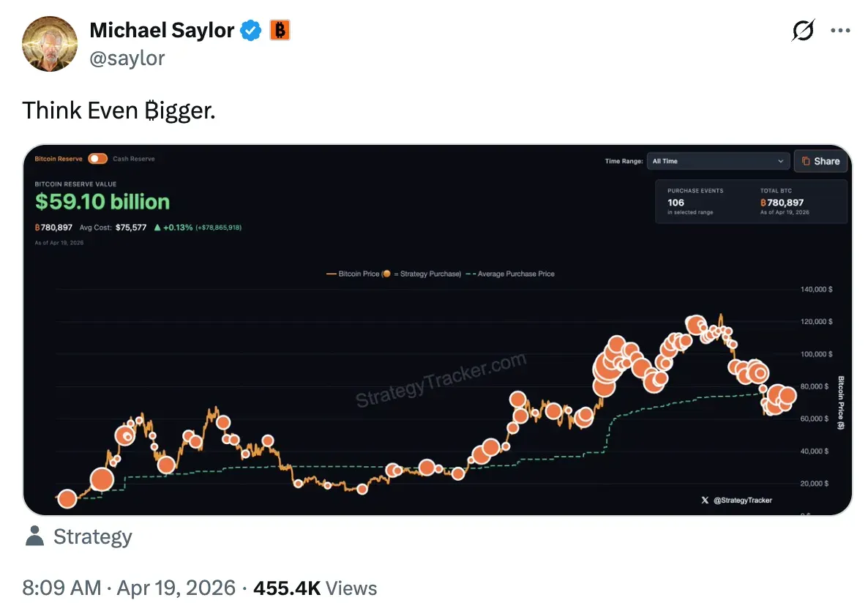Click the copy icon inside the Share button
Screen dimensions: 868x603
click(x=807, y=162)
